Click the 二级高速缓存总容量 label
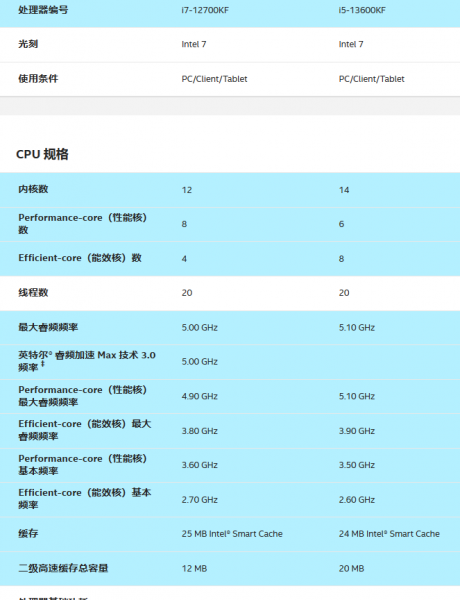 [64, 568]
